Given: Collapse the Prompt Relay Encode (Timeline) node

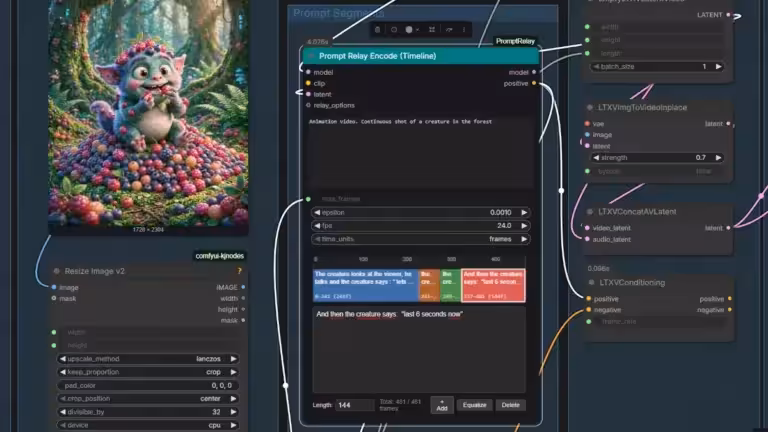Looking at the screenshot, I should pyautogui.click(x=311, y=56).
